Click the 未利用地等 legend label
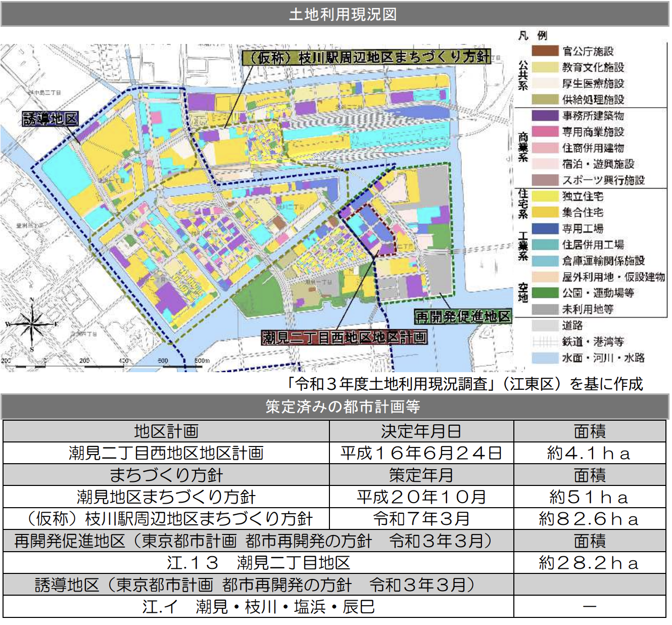The width and height of the screenshot is (672, 625). tap(588, 309)
